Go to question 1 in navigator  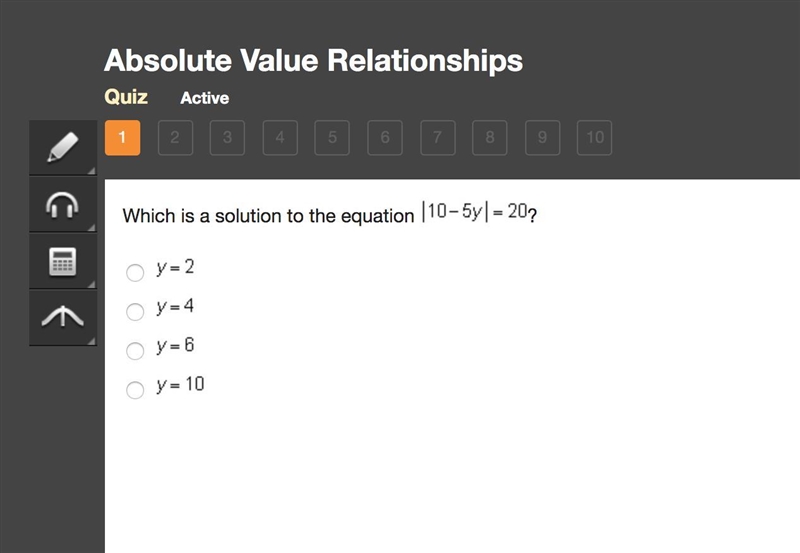click(x=122, y=138)
